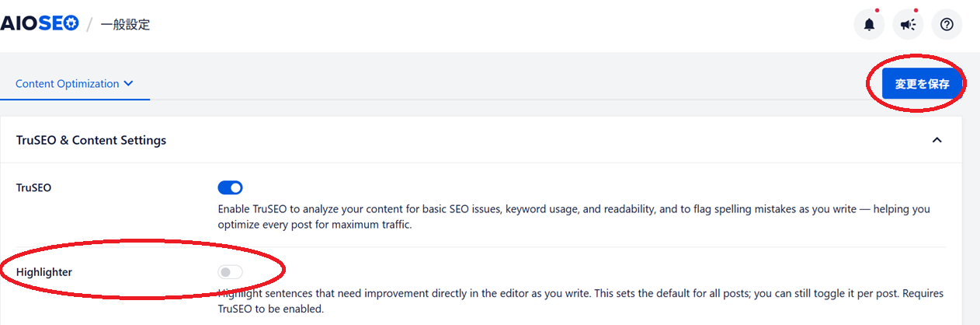Save changes with the 変更を保存 button
This screenshot has height=325, width=980.
(x=922, y=84)
